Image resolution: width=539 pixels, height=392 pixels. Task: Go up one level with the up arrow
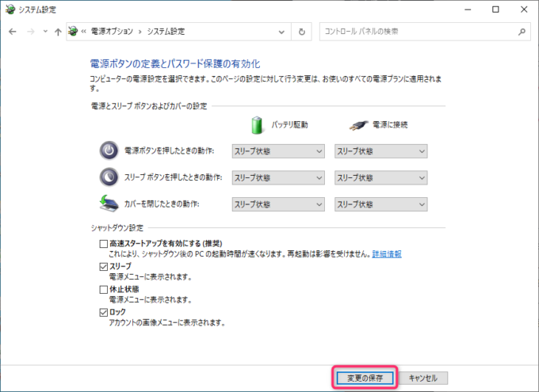click(58, 32)
